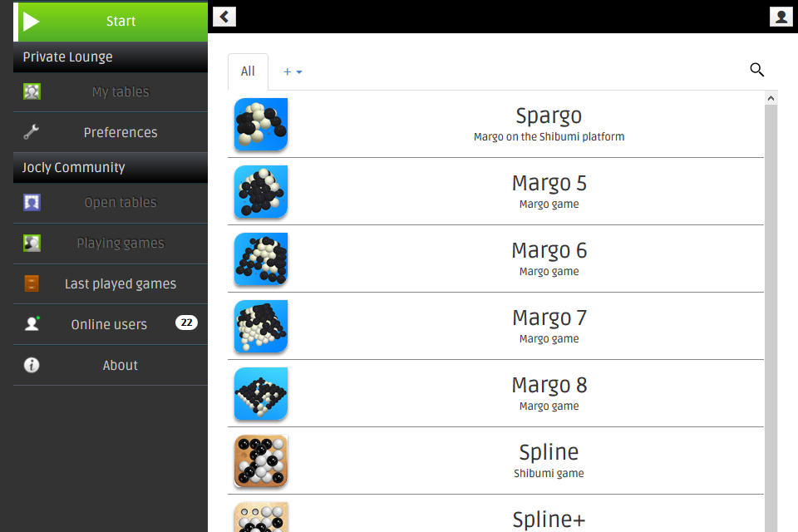
Task: Click the Preferences wrench icon
Action: [x=32, y=132]
